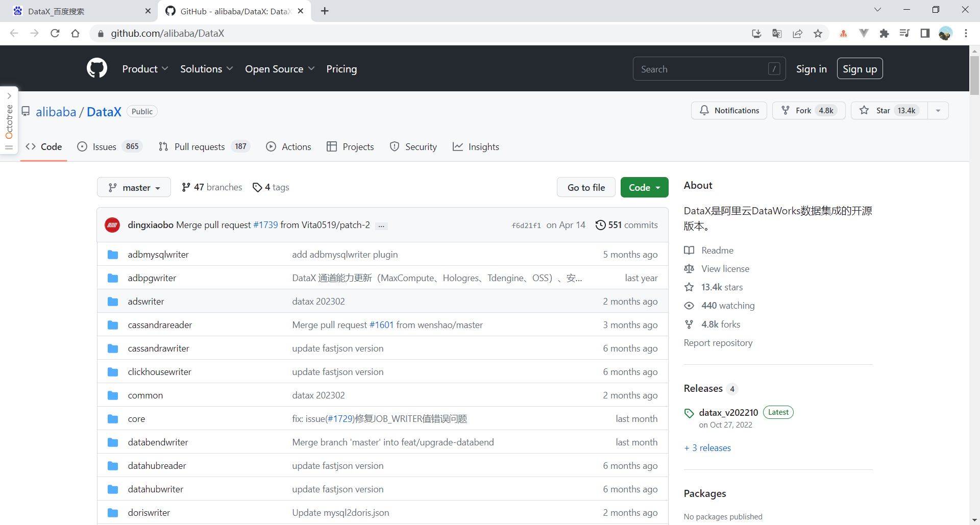The image size is (980, 525).
Task: Click Report repository link
Action: point(718,343)
